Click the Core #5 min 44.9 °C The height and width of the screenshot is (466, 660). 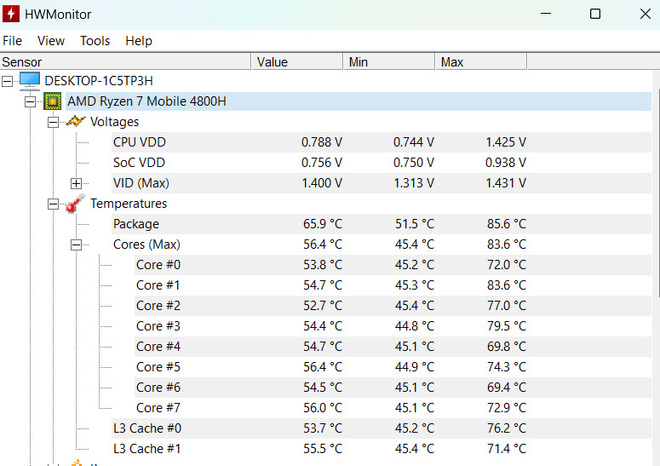click(x=414, y=367)
